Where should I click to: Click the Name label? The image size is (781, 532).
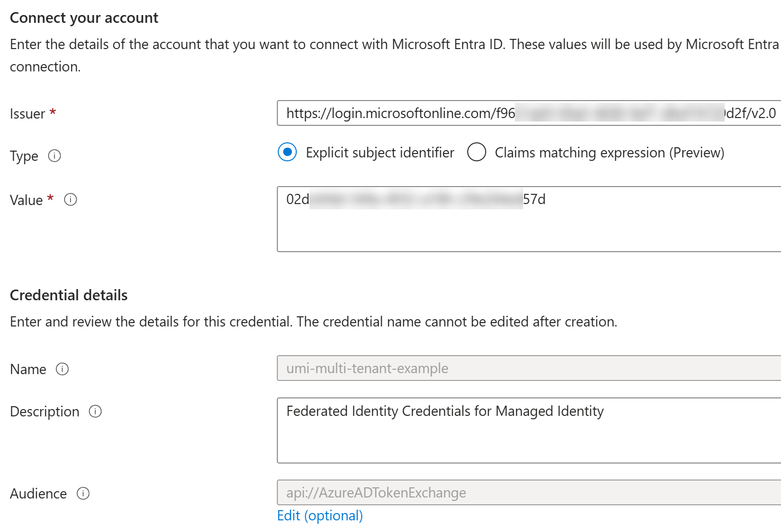click(28, 369)
